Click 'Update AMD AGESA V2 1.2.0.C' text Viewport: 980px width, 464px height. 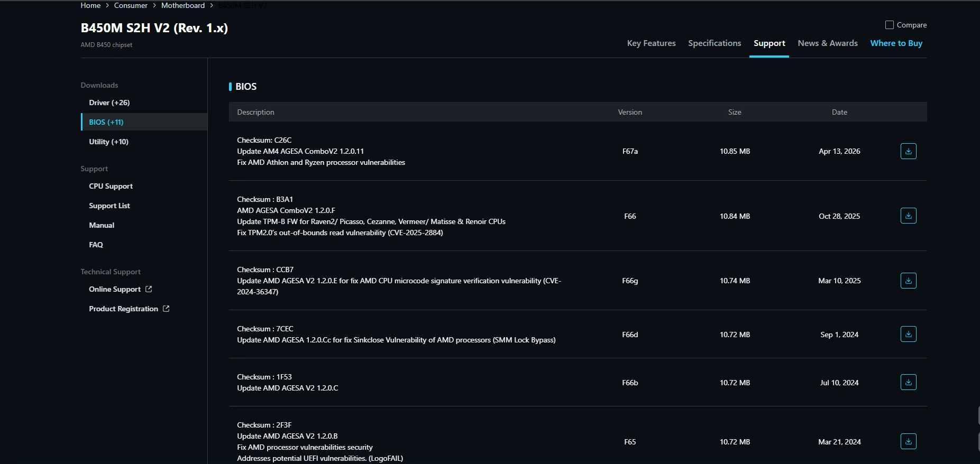point(288,388)
